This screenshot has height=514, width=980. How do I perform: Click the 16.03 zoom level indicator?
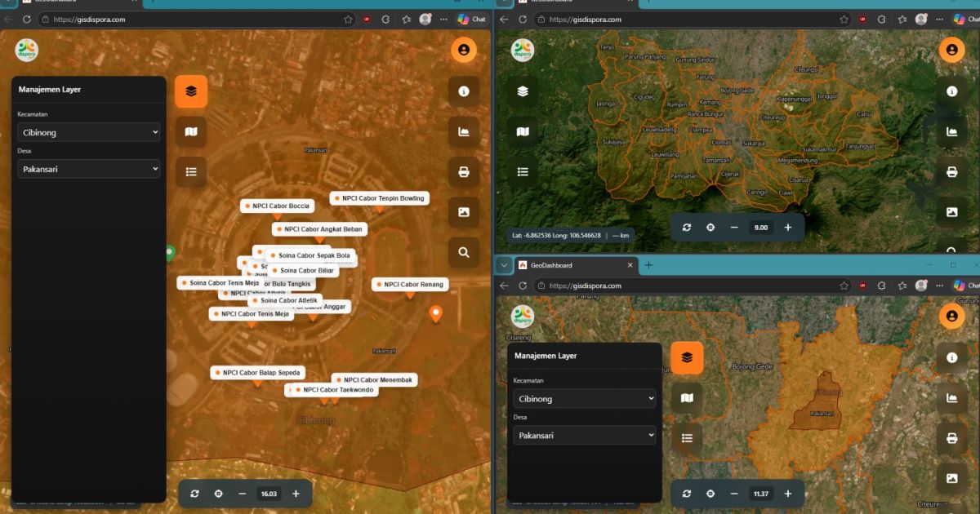tap(269, 493)
